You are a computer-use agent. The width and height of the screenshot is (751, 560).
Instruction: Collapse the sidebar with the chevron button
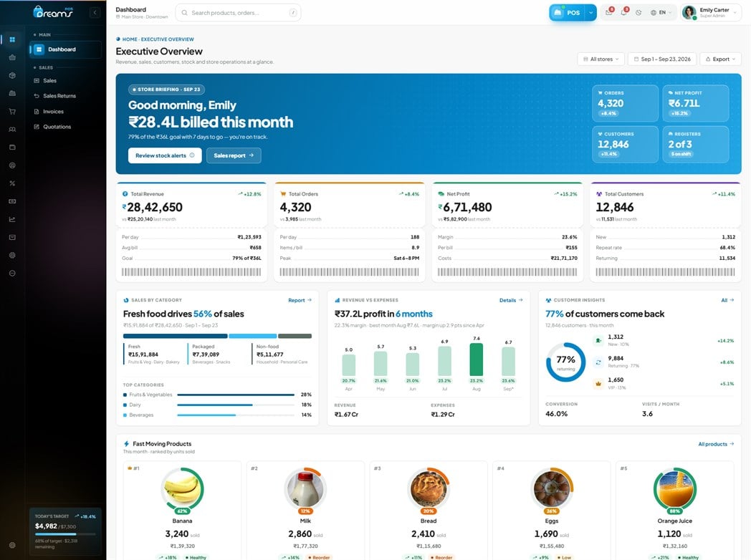95,12
